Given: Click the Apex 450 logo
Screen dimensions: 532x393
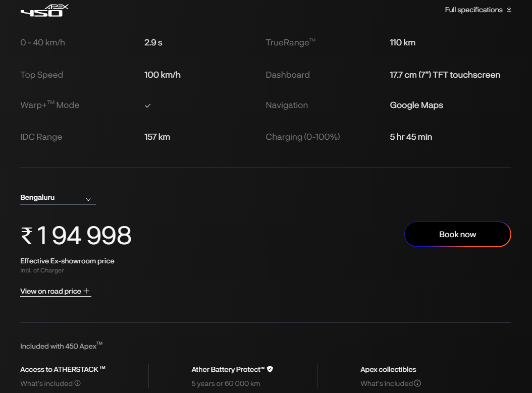Looking at the screenshot, I should [44, 11].
